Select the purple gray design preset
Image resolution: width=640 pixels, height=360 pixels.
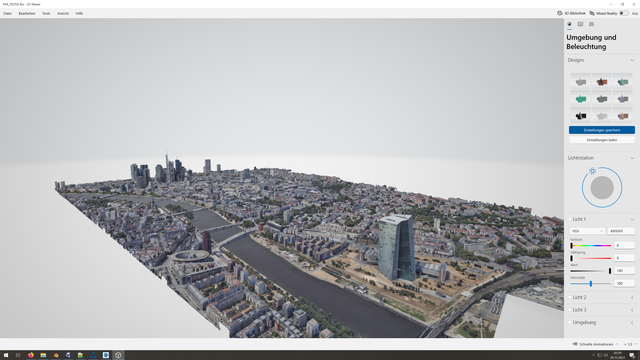pyautogui.click(x=623, y=98)
